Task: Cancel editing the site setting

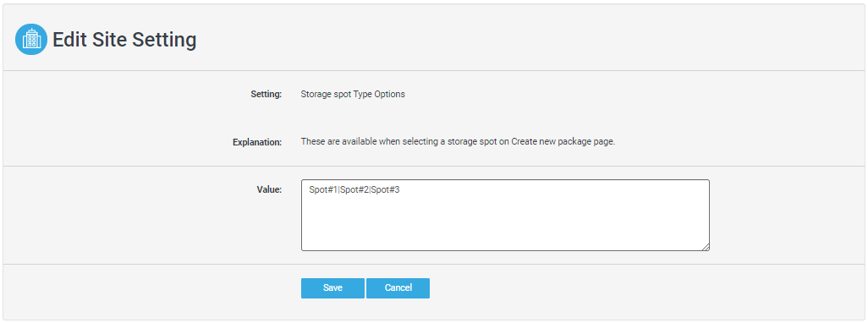Action: tap(398, 288)
